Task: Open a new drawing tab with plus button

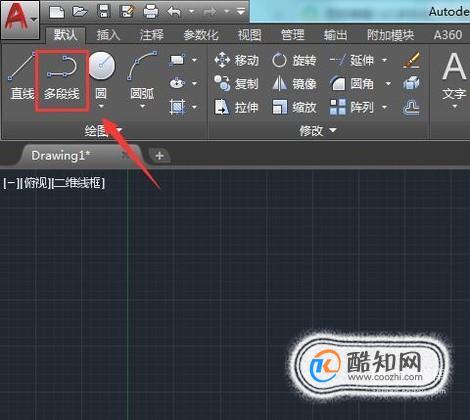Action: coord(159,156)
